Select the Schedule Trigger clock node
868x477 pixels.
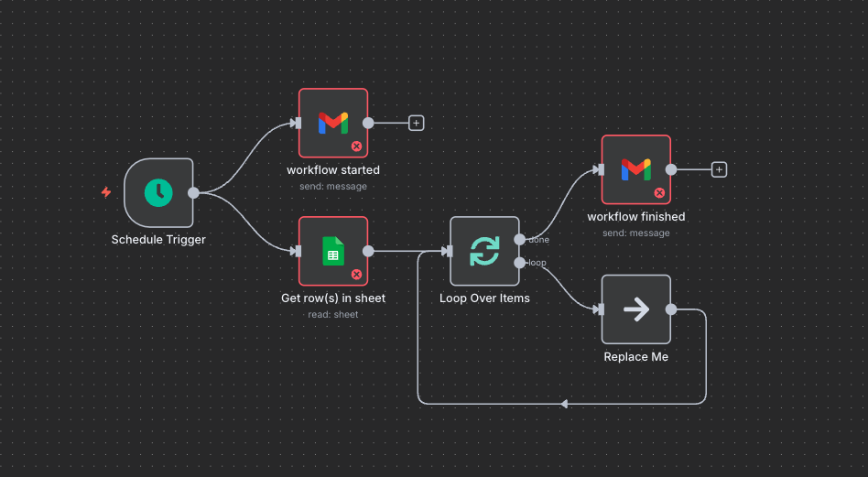(x=158, y=192)
